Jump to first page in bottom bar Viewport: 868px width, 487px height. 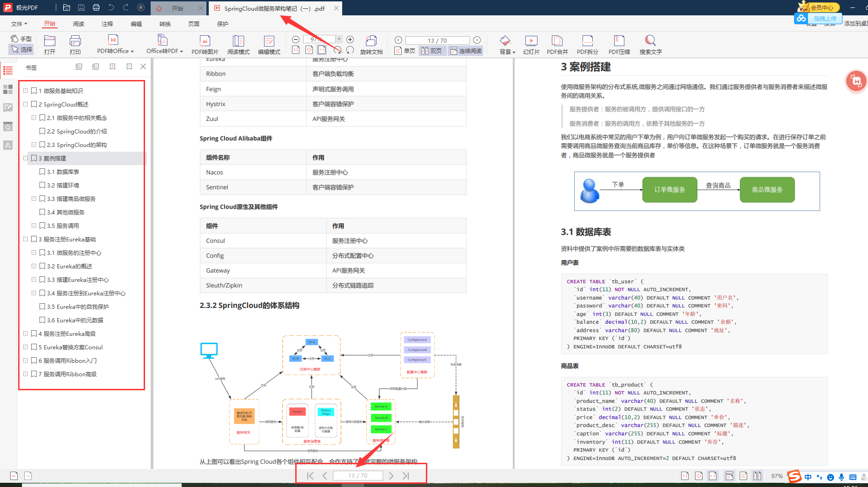click(311, 475)
